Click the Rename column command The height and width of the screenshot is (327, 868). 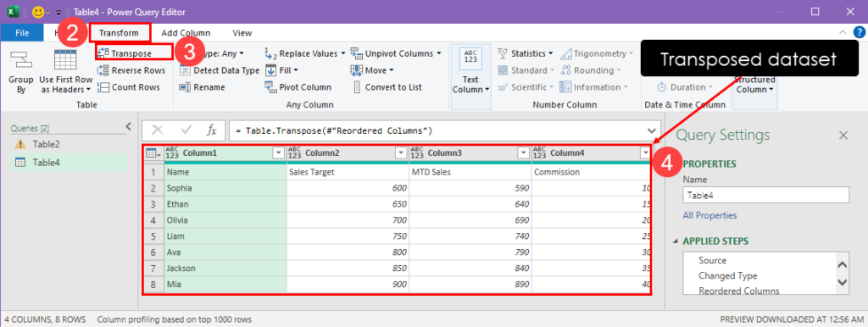(x=203, y=87)
